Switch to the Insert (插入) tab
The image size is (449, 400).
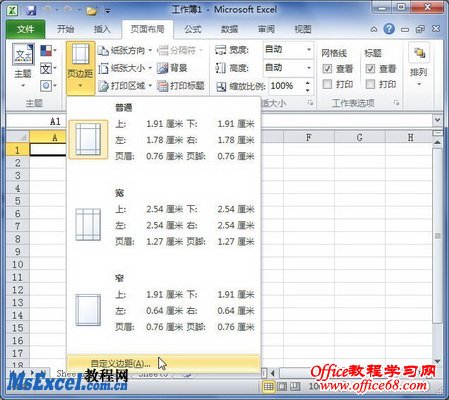point(102,29)
